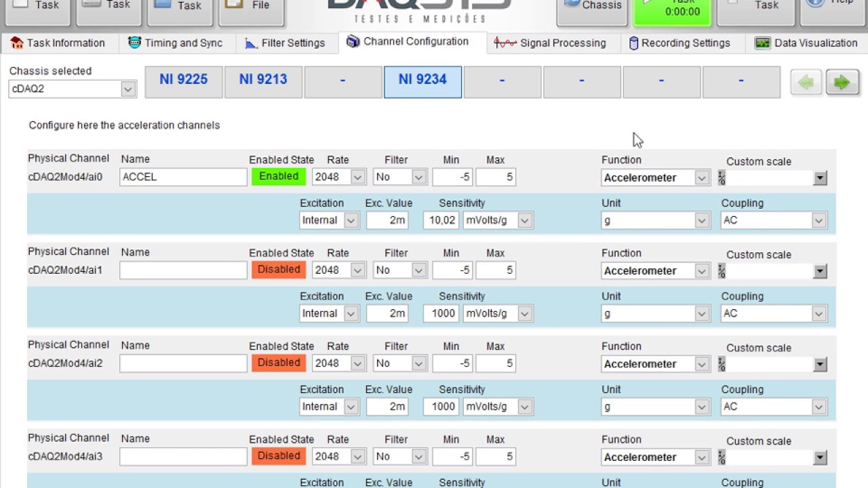Go to previous module page with left arrow
868x488 pixels.
tap(806, 83)
